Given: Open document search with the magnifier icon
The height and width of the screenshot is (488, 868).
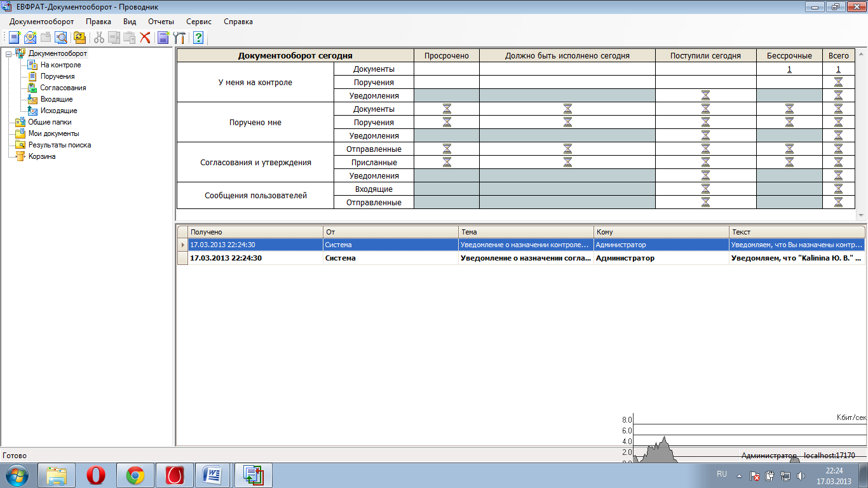Looking at the screenshot, I should click(x=61, y=37).
